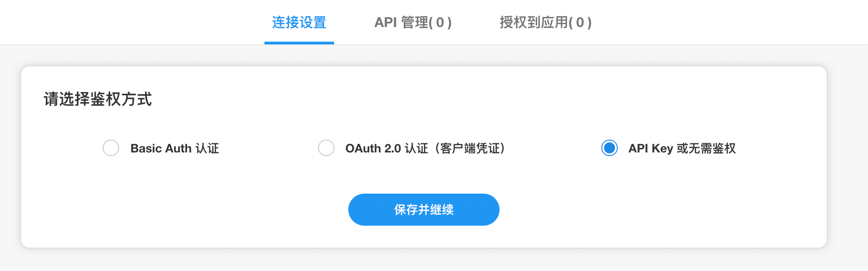868x271 pixels.
Task: Click the Basic Auth 认证 label text
Action: (174, 148)
